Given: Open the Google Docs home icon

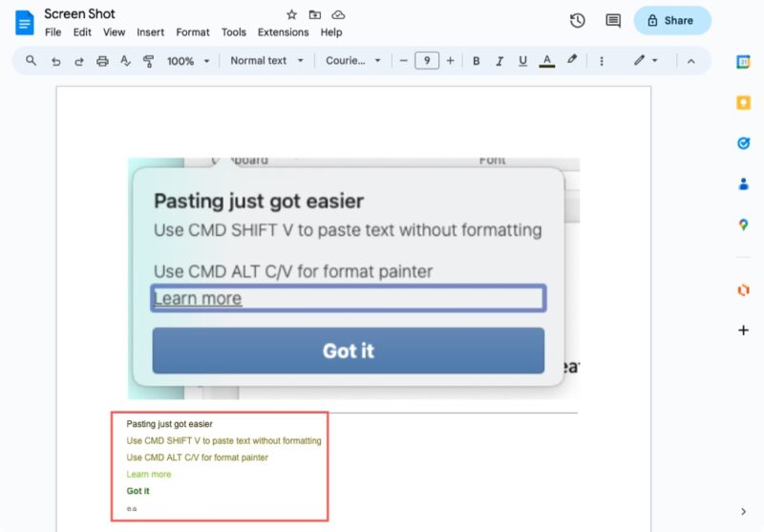Looking at the screenshot, I should [x=25, y=23].
